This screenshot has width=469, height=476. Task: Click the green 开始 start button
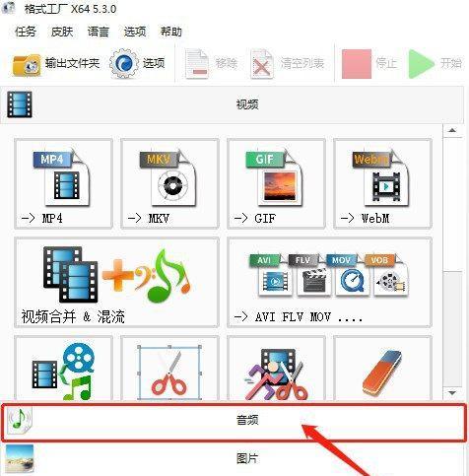[x=435, y=63]
